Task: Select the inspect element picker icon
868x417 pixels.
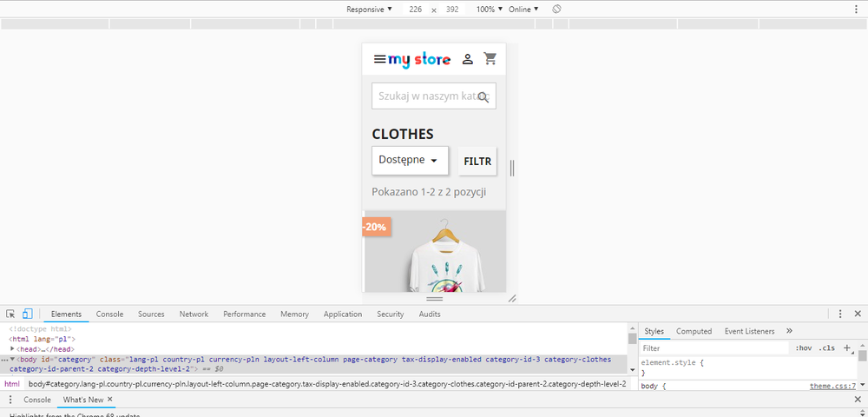Action: (10, 314)
